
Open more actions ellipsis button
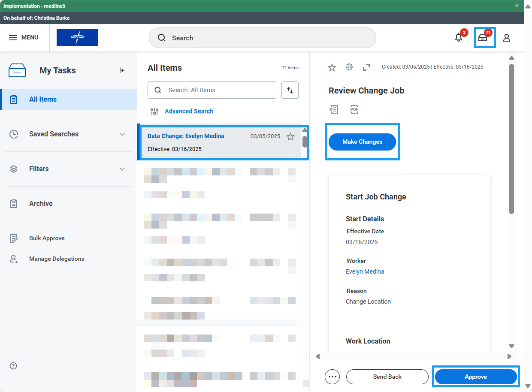(x=332, y=377)
